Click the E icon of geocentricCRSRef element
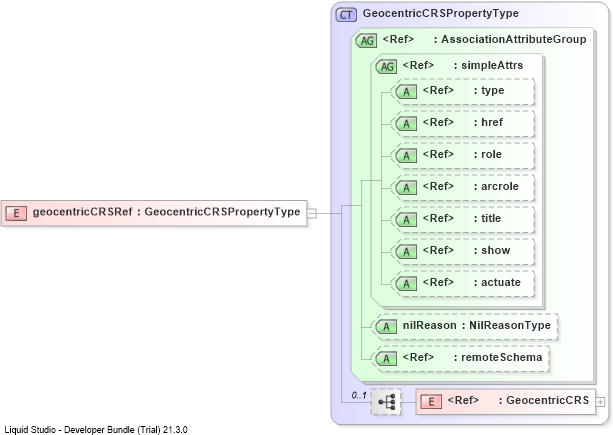This screenshot has width=613, height=435. (x=16, y=213)
